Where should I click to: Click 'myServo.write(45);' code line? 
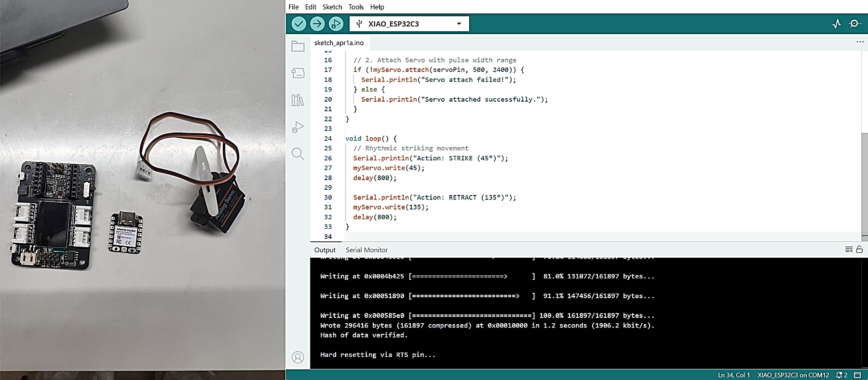[389, 168]
